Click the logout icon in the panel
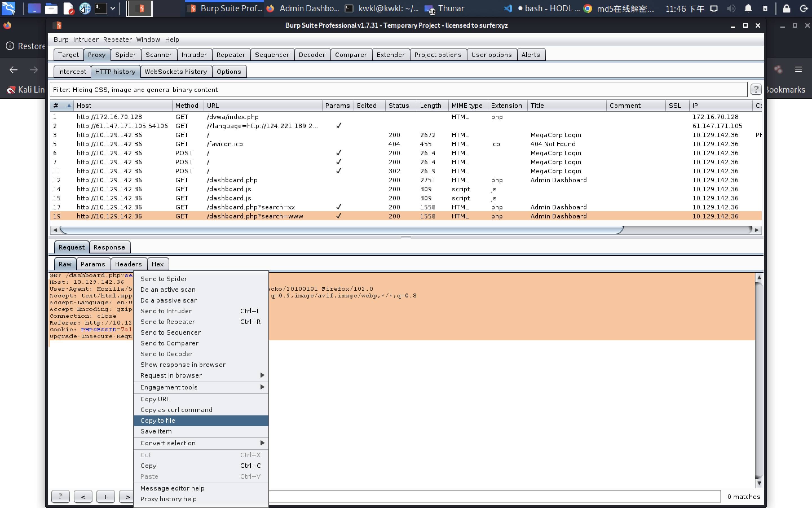Viewport: 812px width, 508px height. click(804, 8)
